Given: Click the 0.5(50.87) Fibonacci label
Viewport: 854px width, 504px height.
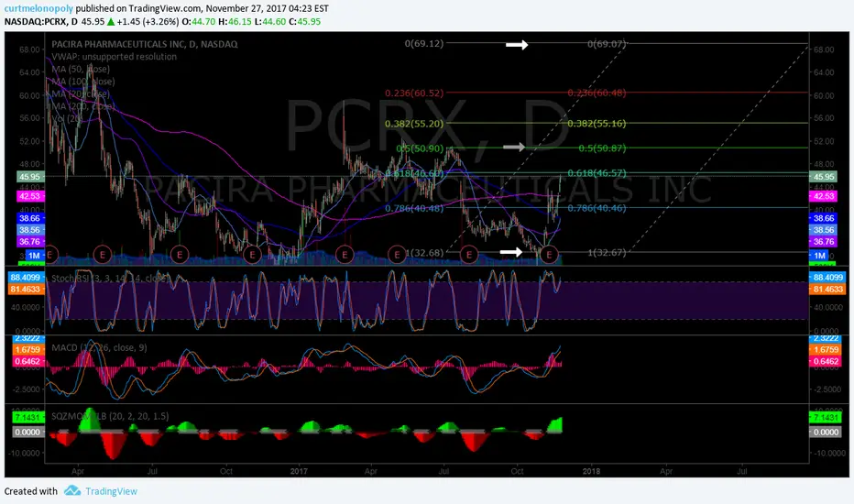Looking at the screenshot, I should pos(602,148).
